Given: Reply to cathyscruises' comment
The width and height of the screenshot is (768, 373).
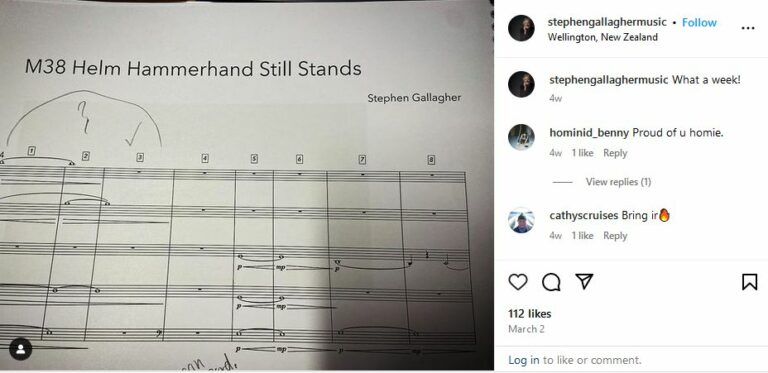Looking at the screenshot, I should (x=615, y=236).
